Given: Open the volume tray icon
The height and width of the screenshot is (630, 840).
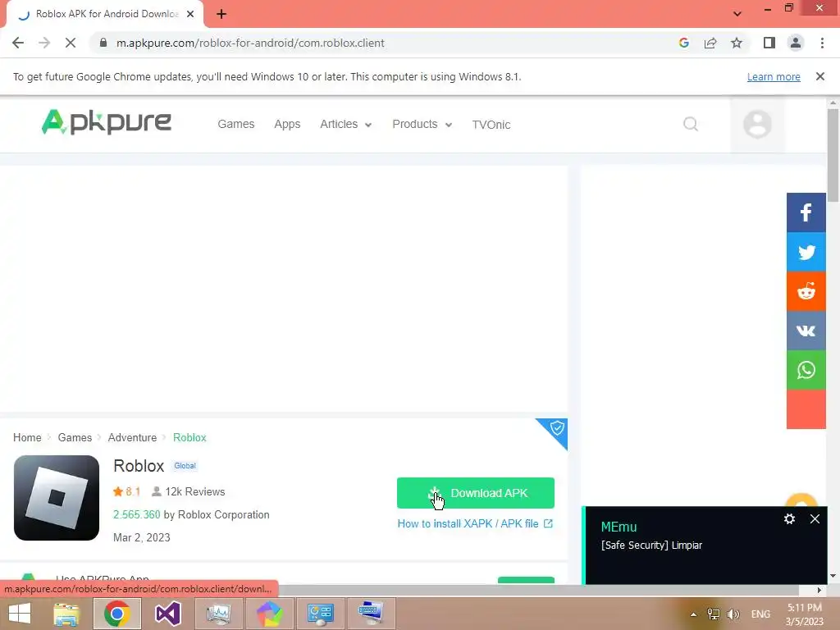Looking at the screenshot, I should pyautogui.click(x=733, y=614).
